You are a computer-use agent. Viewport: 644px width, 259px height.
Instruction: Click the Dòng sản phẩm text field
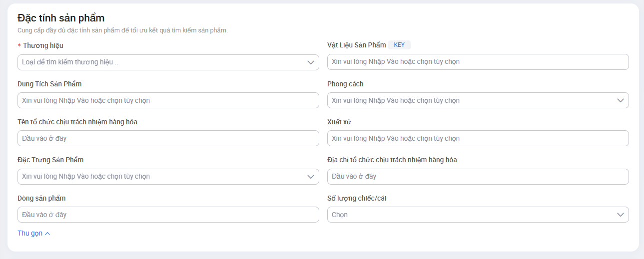168,215
